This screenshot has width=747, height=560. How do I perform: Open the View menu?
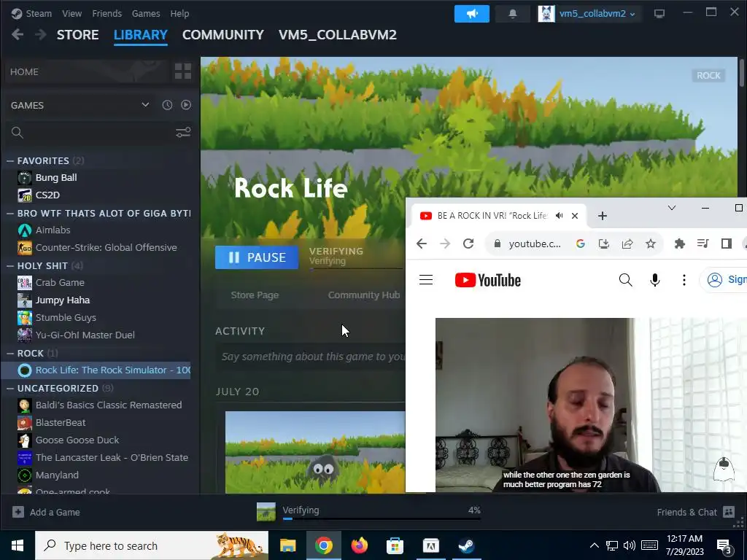coord(71,13)
